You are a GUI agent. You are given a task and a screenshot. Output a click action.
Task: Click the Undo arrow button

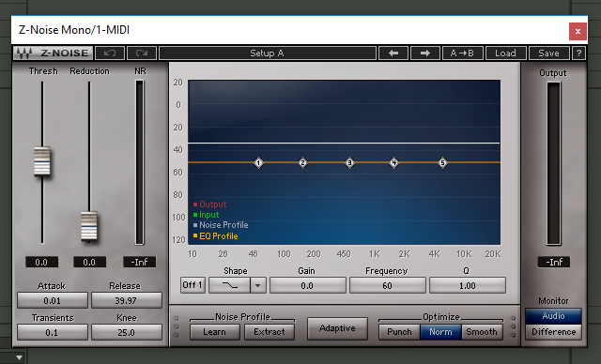pos(110,53)
